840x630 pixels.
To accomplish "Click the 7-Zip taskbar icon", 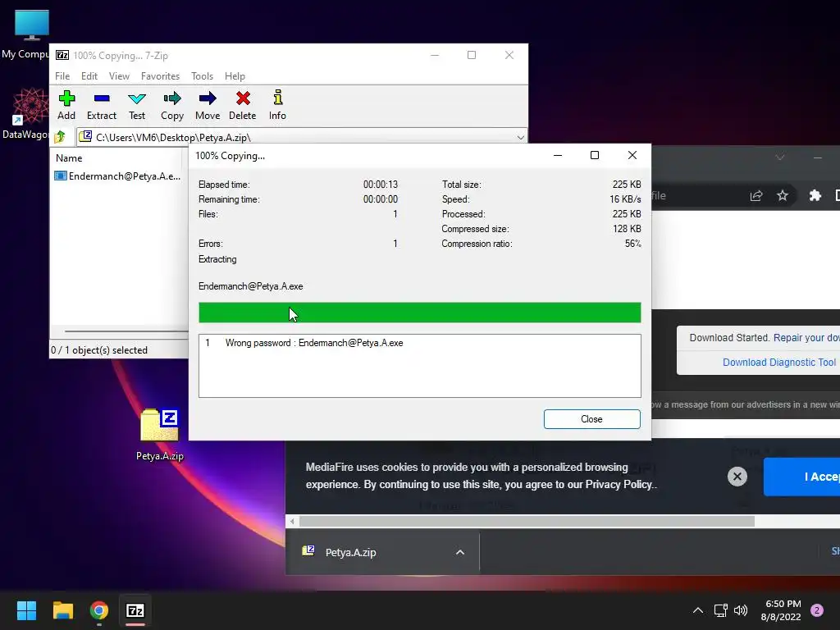I will (135, 610).
